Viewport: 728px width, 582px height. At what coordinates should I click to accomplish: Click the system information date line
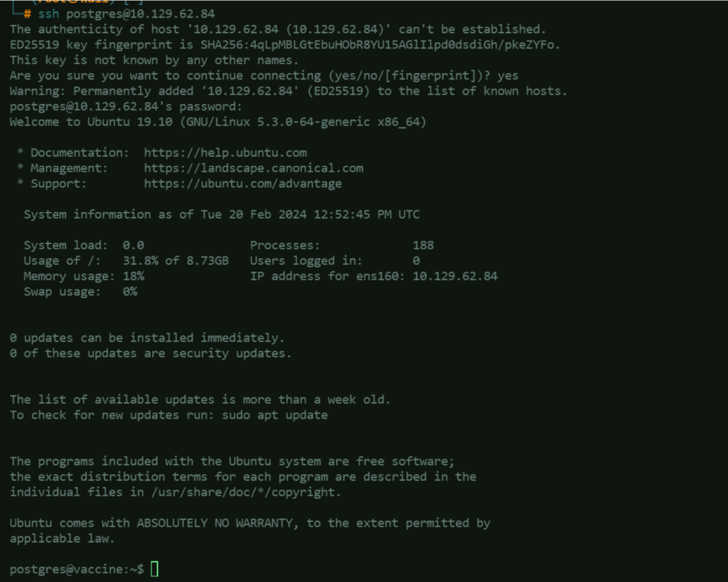point(221,214)
